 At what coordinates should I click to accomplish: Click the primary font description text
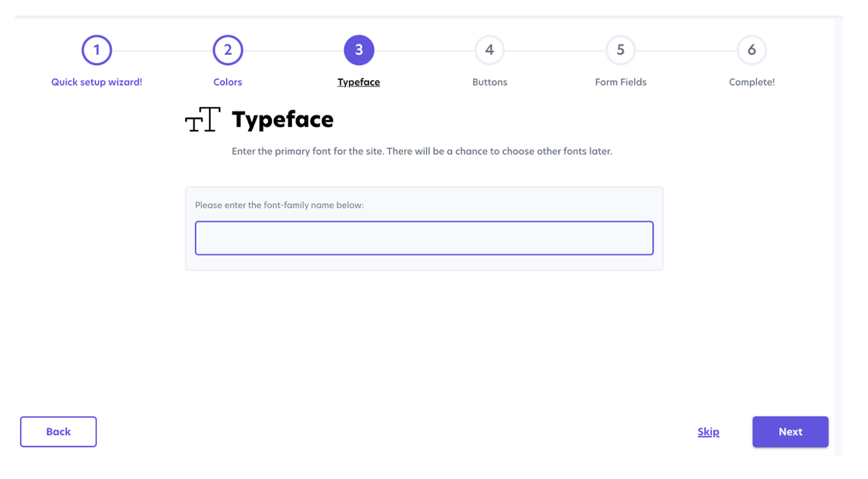pos(422,151)
